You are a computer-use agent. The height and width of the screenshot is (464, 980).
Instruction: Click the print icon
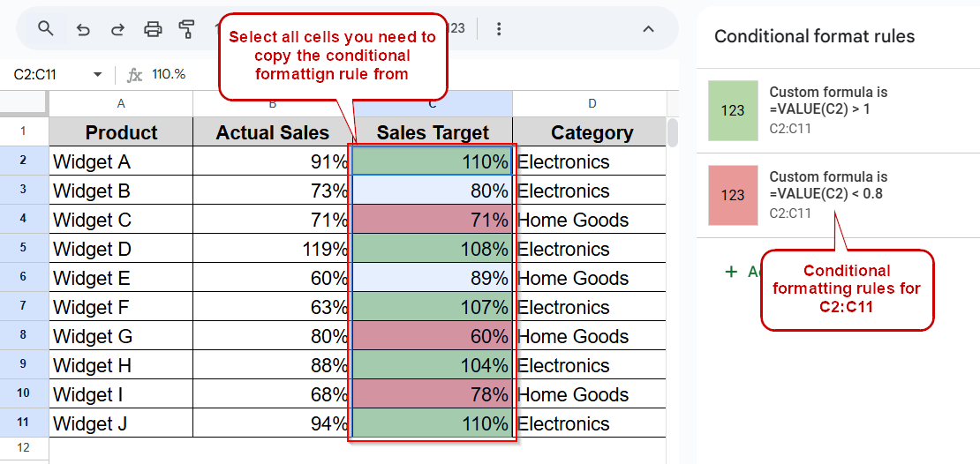click(153, 29)
